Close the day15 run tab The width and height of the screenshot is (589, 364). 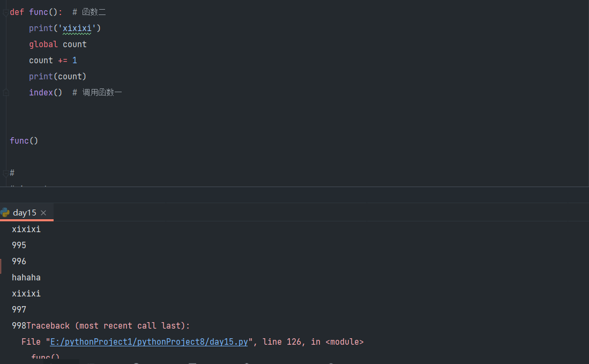coord(43,213)
